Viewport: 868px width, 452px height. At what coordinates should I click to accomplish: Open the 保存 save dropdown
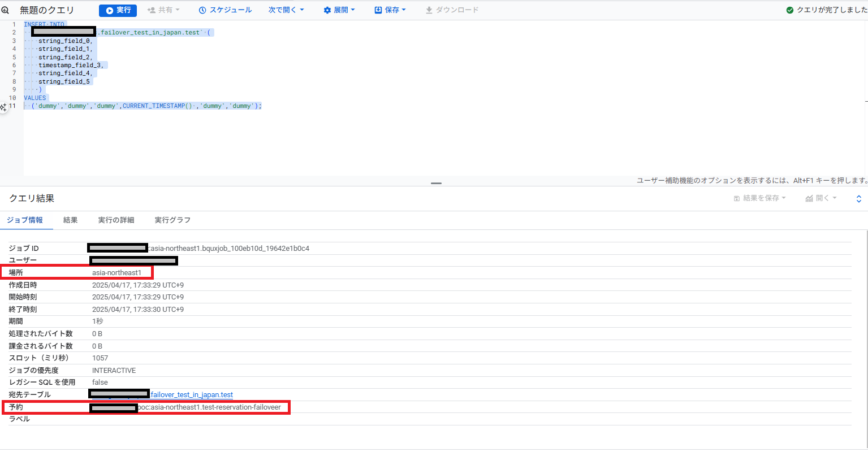pos(390,10)
